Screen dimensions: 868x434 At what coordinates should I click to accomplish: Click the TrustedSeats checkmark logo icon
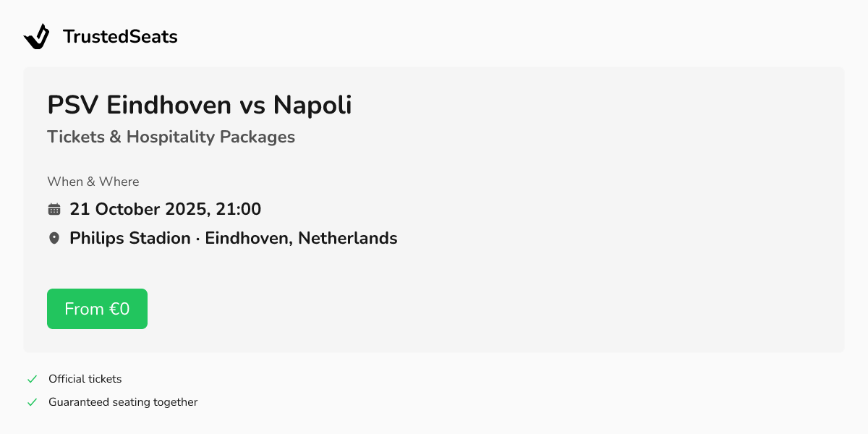pos(38,36)
